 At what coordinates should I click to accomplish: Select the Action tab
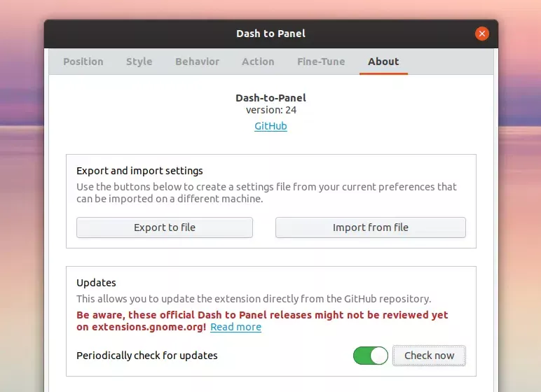point(258,62)
